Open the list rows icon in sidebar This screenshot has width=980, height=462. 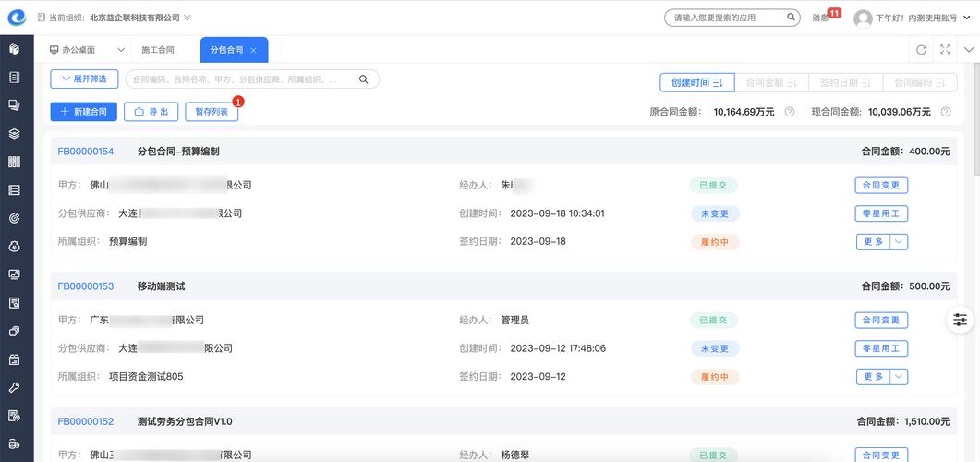pyautogui.click(x=14, y=190)
